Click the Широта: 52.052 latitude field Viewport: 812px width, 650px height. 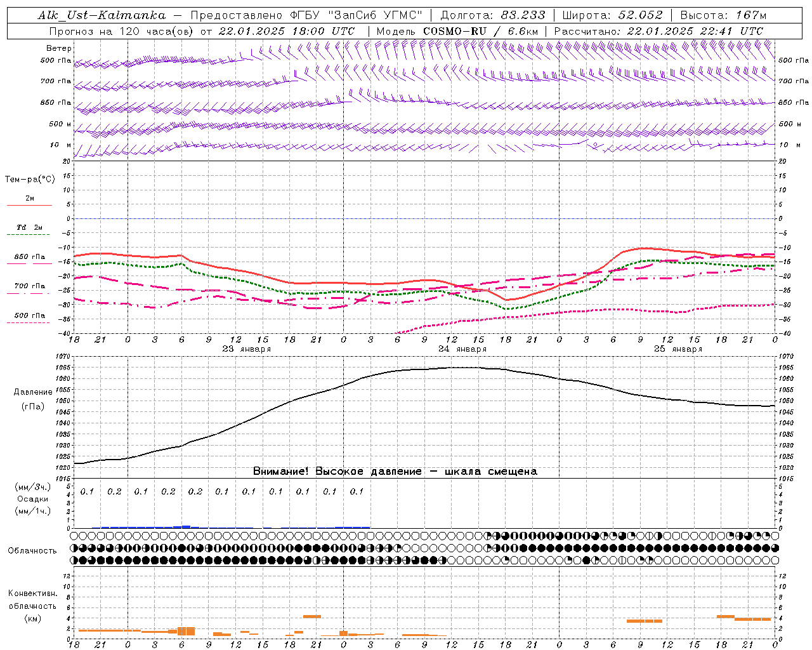[x=613, y=15]
